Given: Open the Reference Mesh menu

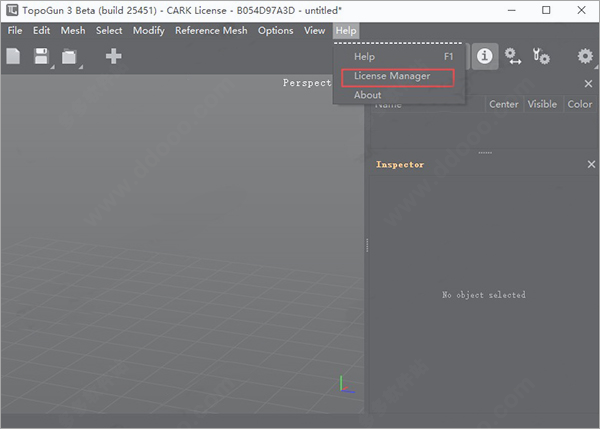Looking at the screenshot, I should [x=211, y=31].
